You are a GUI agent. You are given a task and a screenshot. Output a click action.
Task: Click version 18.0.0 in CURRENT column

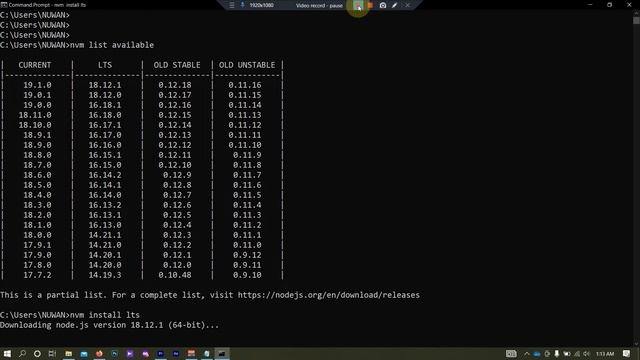coord(37,235)
